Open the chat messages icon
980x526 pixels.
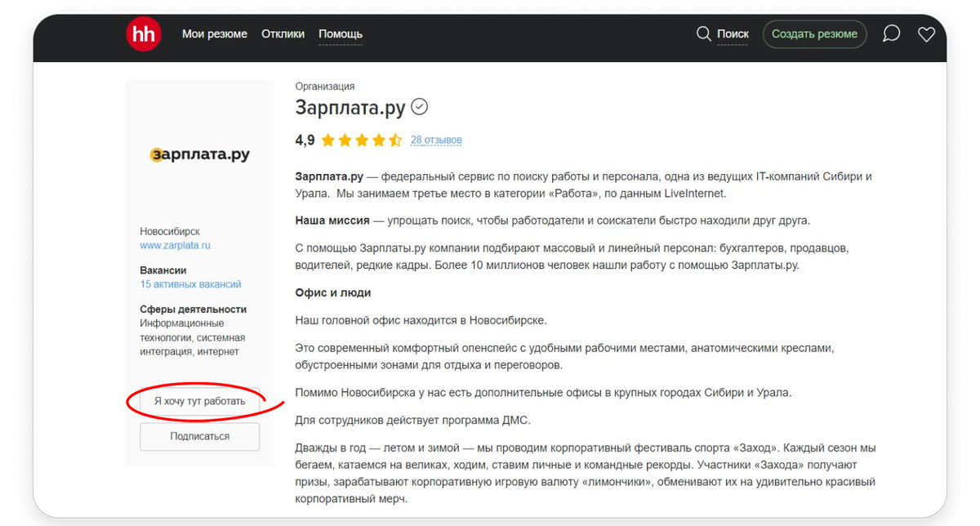click(x=892, y=33)
